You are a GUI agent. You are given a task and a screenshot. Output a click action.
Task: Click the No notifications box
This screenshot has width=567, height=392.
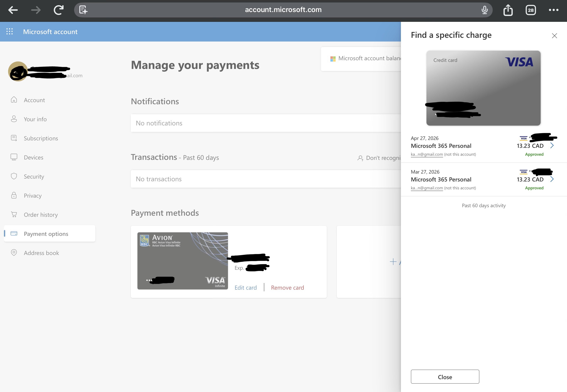tap(266, 123)
